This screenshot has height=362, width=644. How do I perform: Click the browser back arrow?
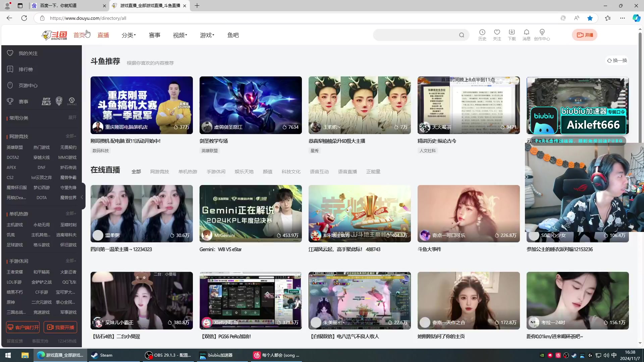tap(9, 18)
